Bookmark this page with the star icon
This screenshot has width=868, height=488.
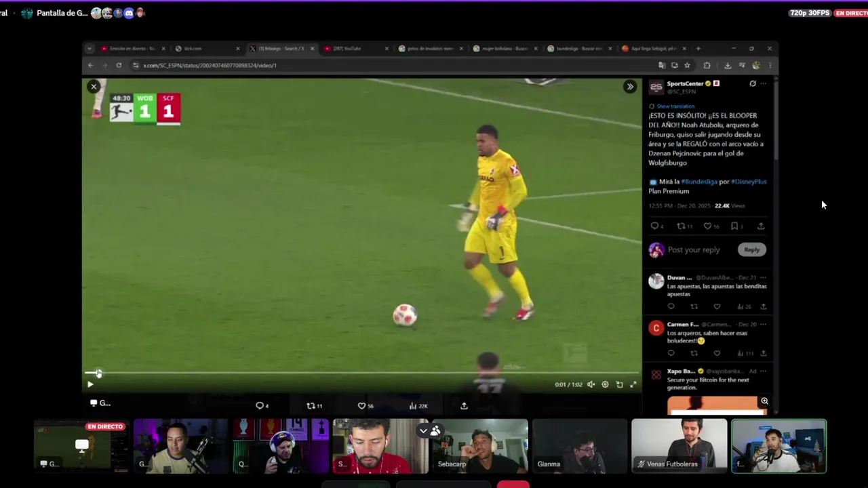687,65
